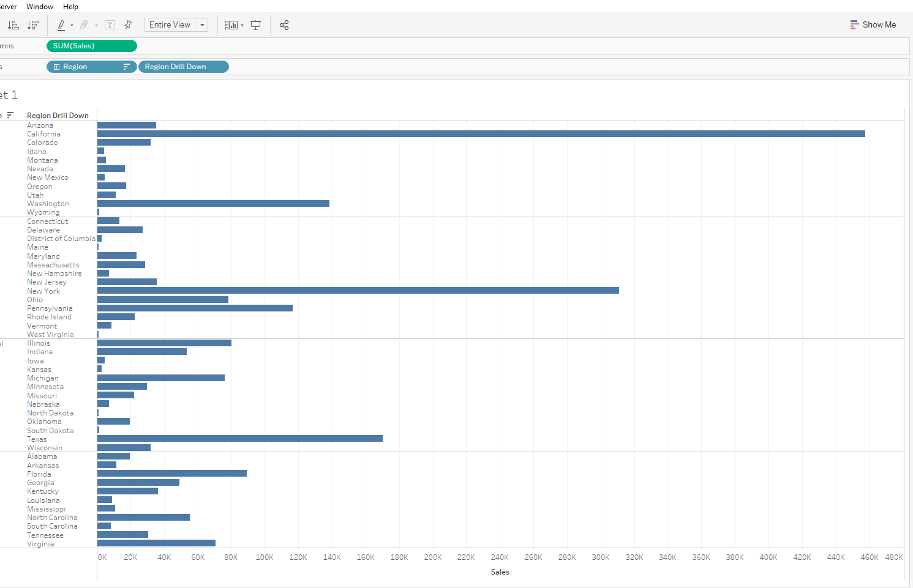The width and height of the screenshot is (913, 588).
Task: Click the Connecticut row label
Action: (x=47, y=221)
